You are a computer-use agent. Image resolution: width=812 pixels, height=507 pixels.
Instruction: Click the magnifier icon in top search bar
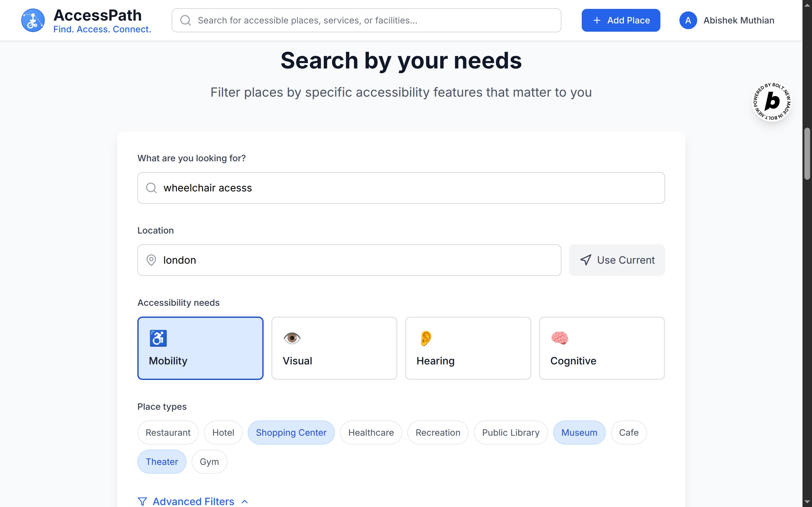pyautogui.click(x=186, y=21)
